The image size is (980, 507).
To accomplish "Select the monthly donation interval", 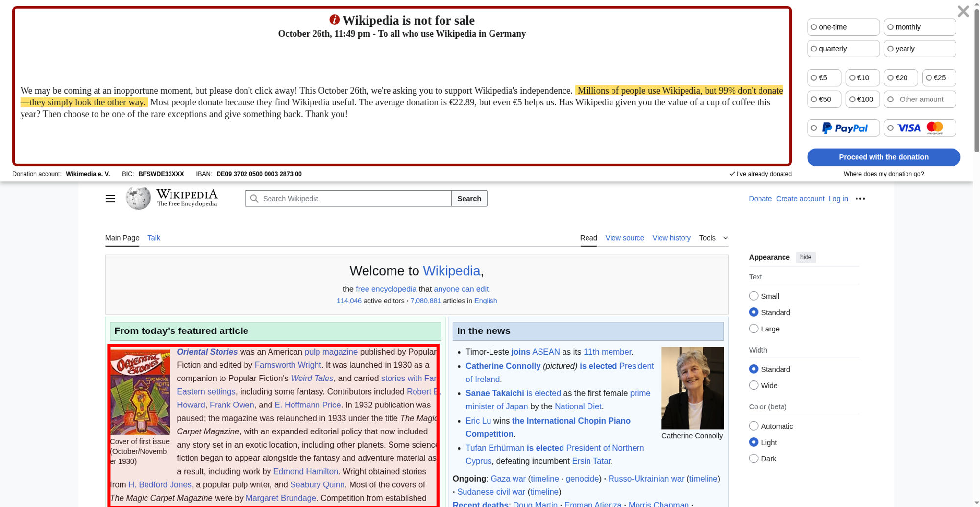I will [x=920, y=27].
